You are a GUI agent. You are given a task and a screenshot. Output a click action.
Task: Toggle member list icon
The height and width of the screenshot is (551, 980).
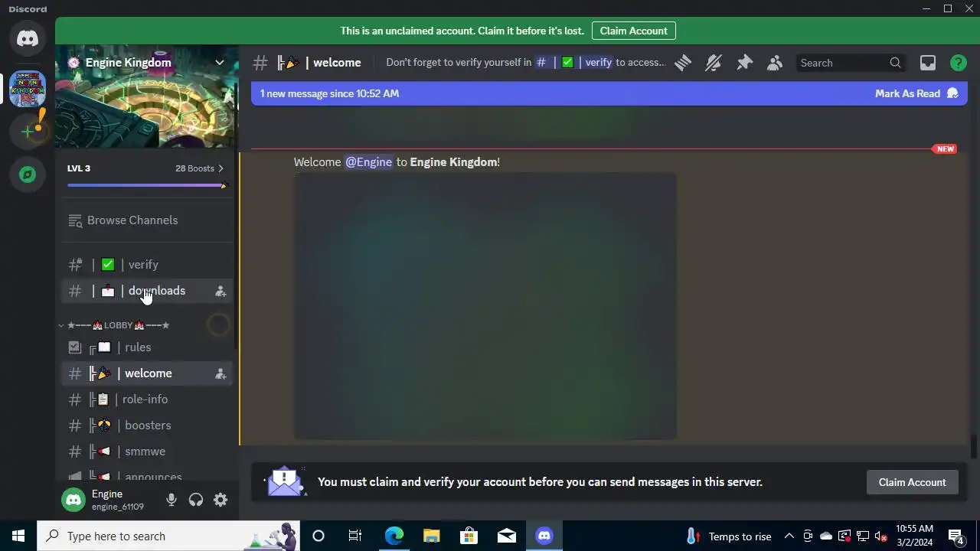point(775,63)
